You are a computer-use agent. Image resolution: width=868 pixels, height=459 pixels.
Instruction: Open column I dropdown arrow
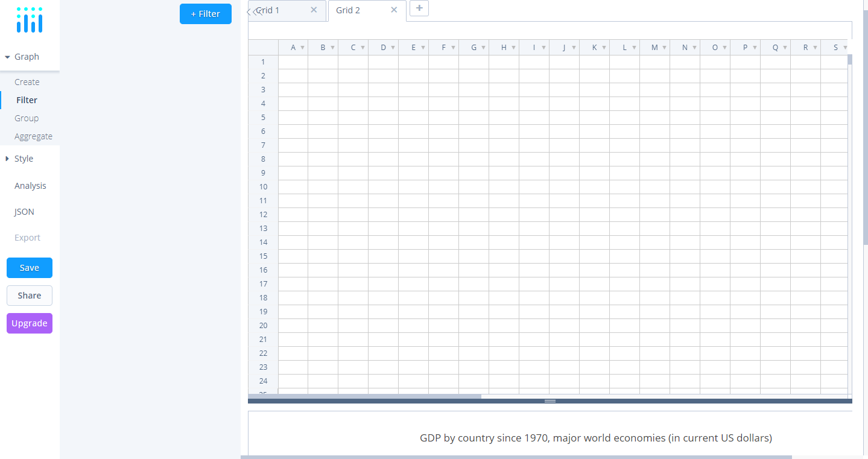point(543,48)
